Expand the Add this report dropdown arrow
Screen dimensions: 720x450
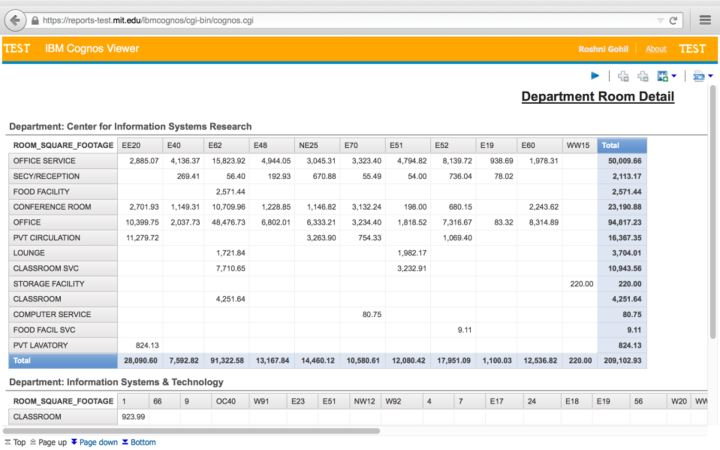pos(674,76)
